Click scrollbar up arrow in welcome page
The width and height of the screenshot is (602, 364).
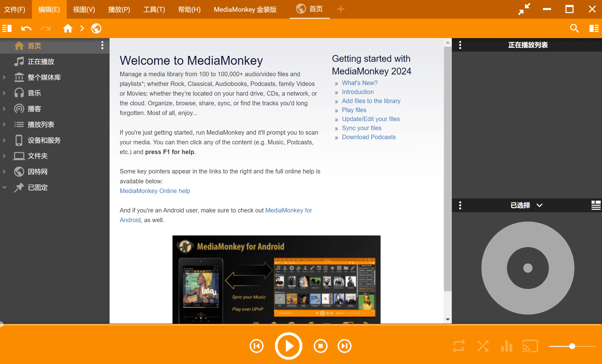pyautogui.click(x=448, y=43)
